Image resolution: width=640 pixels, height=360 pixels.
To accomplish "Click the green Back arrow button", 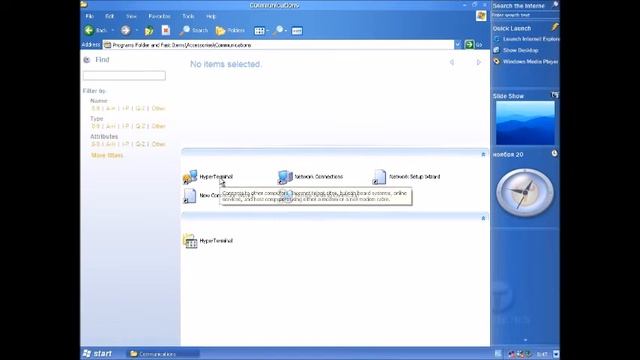I will [89, 30].
